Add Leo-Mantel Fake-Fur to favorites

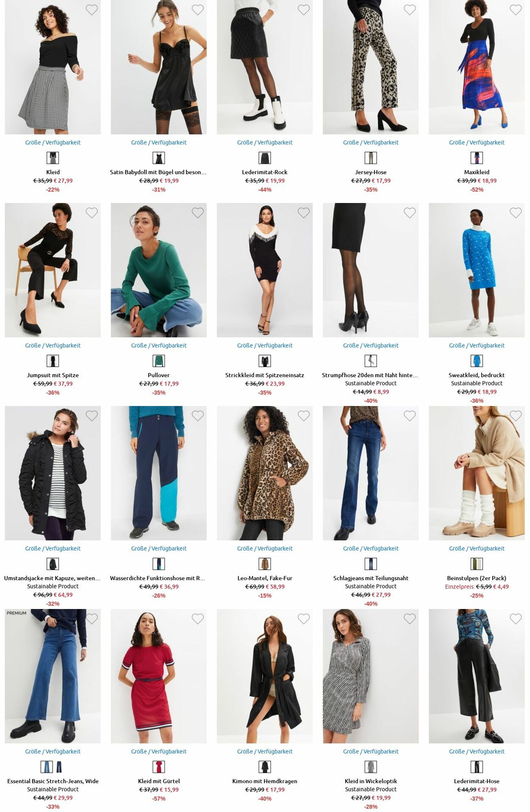[x=304, y=416]
